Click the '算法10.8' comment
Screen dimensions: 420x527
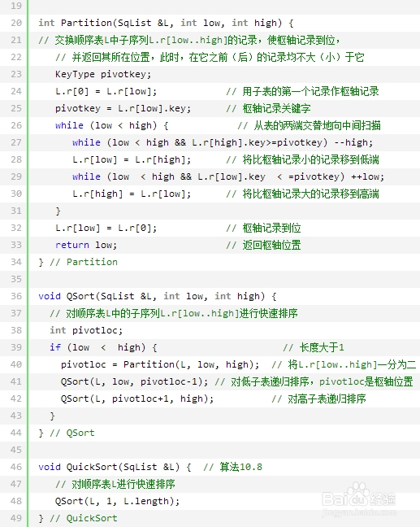(x=232, y=467)
